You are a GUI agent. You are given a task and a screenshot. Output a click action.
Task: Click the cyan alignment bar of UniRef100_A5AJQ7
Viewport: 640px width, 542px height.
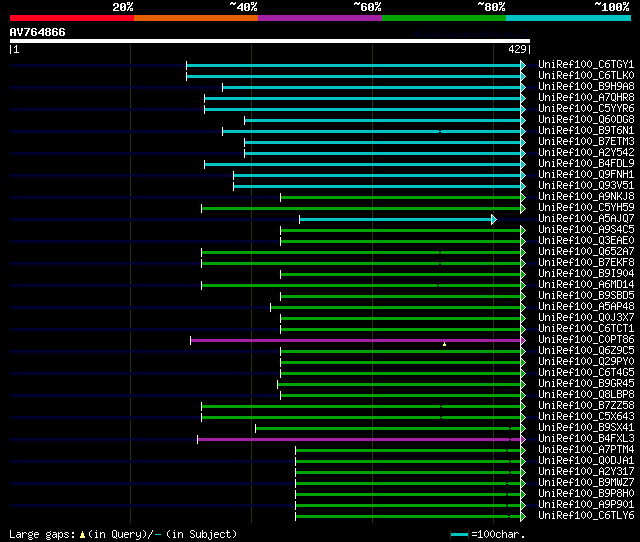tap(395, 220)
